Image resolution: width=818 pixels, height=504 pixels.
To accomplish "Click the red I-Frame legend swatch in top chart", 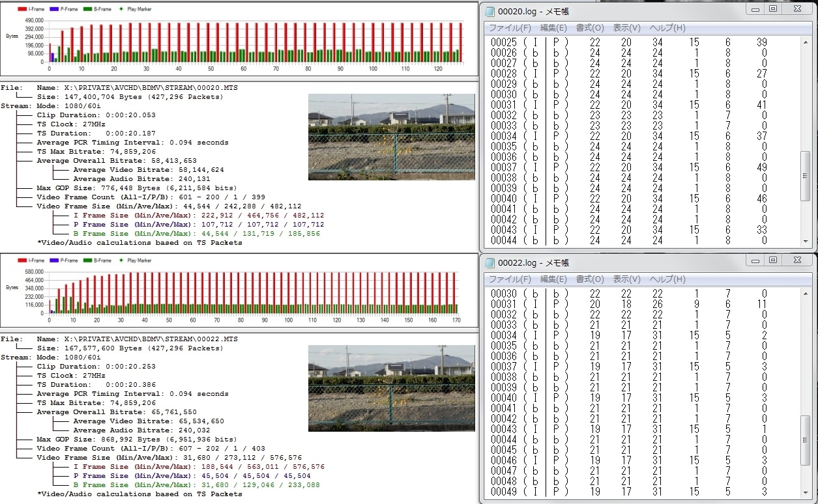I will tap(22, 9).
